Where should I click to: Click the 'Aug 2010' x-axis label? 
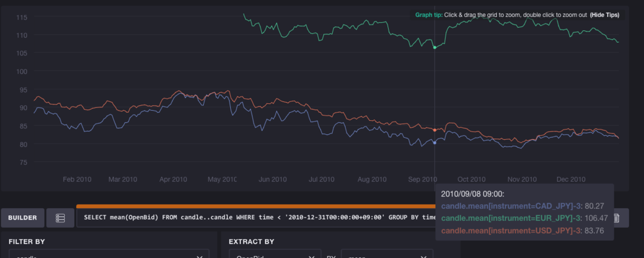[372, 179]
